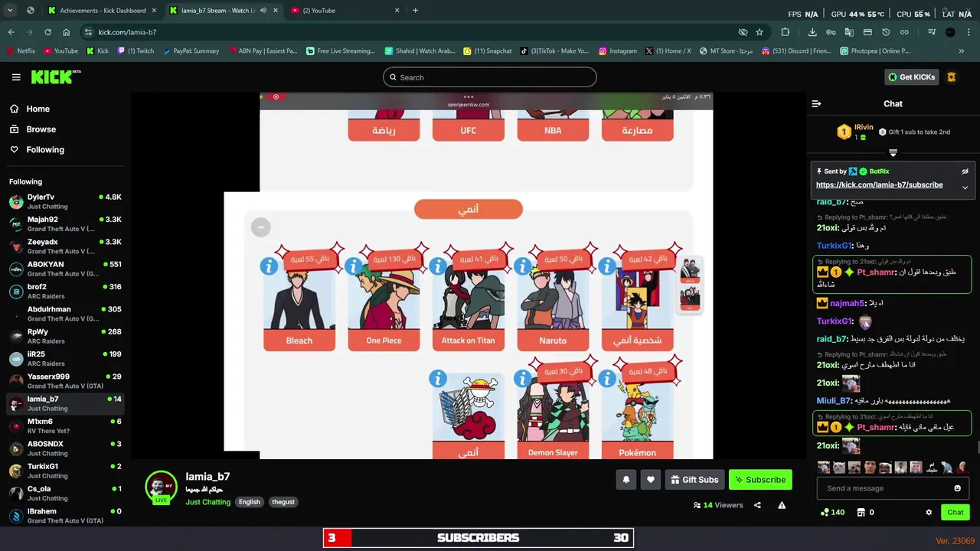Click lamia_b7 streamer avatar
980x551 pixels.
(161, 487)
